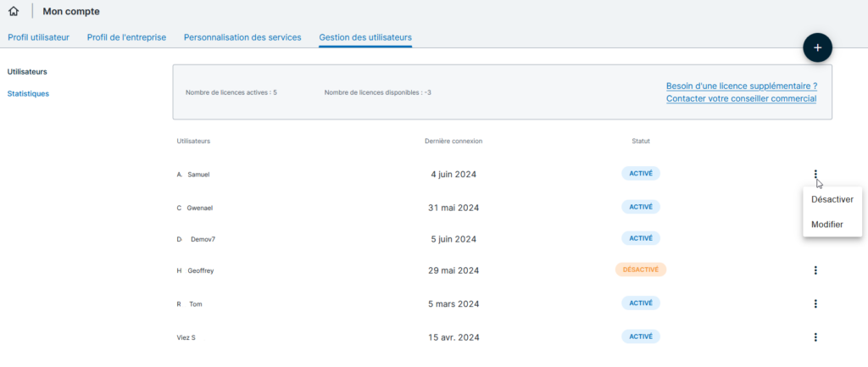
Task: Go to the home page icon
Action: click(13, 12)
